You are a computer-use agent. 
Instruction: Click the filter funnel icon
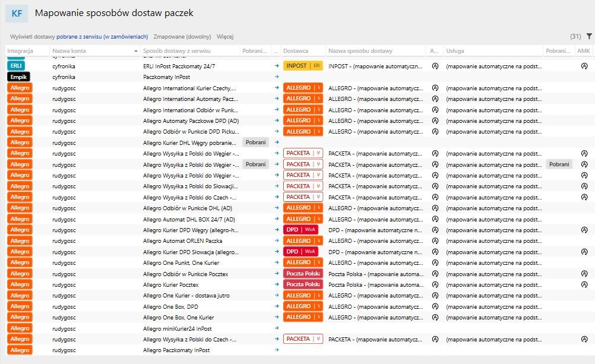(x=589, y=36)
